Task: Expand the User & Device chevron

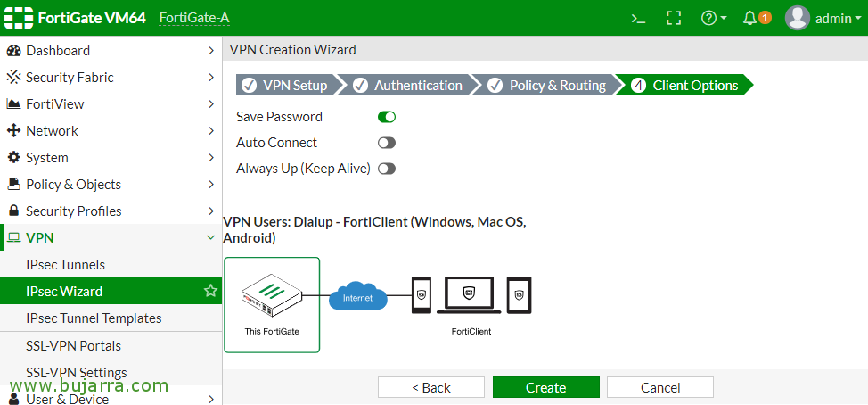Action: pyautogui.click(x=211, y=399)
